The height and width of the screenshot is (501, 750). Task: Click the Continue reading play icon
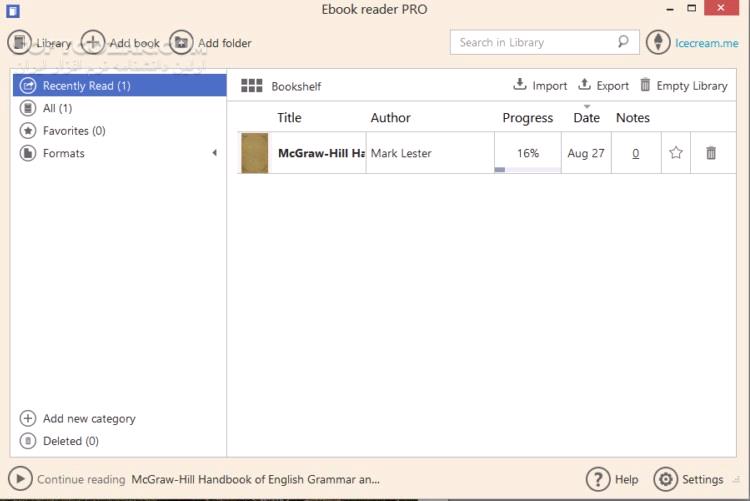20,479
